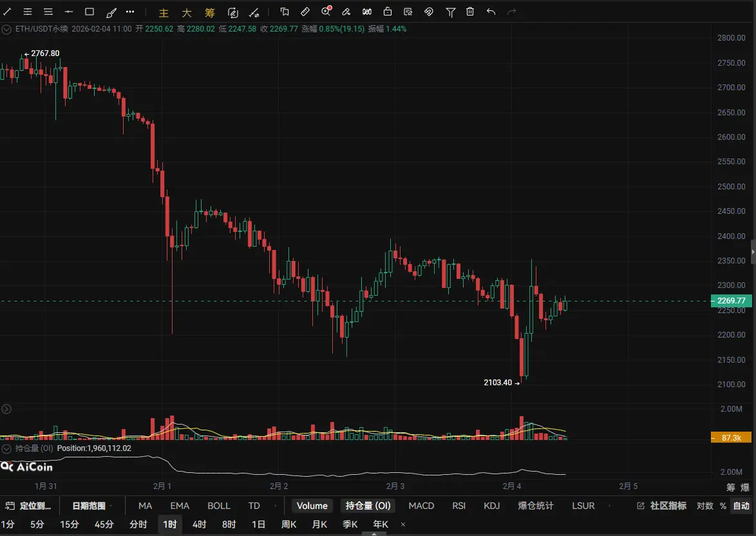Screen dimensions: 756x536
Task: Select the eraser tool
Action: click(346, 12)
